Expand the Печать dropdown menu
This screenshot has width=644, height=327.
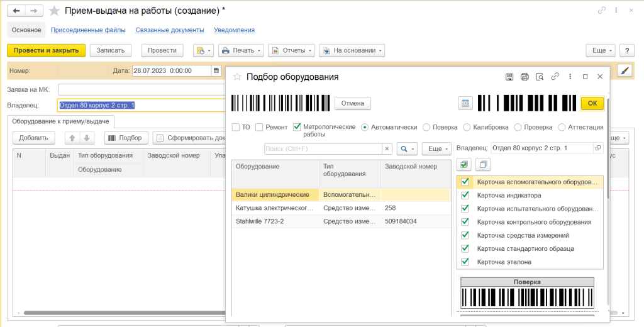click(x=242, y=50)
